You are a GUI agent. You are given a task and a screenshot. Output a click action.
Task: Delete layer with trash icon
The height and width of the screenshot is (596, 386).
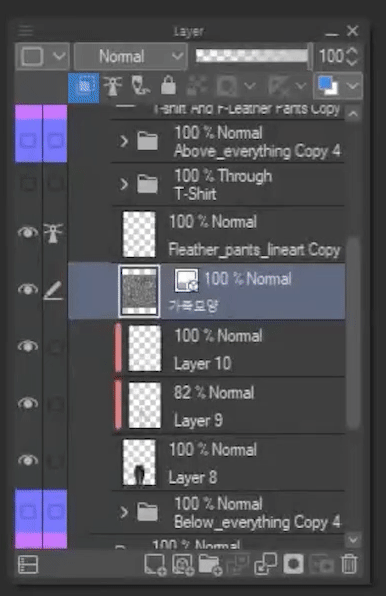tap(349, 564)
